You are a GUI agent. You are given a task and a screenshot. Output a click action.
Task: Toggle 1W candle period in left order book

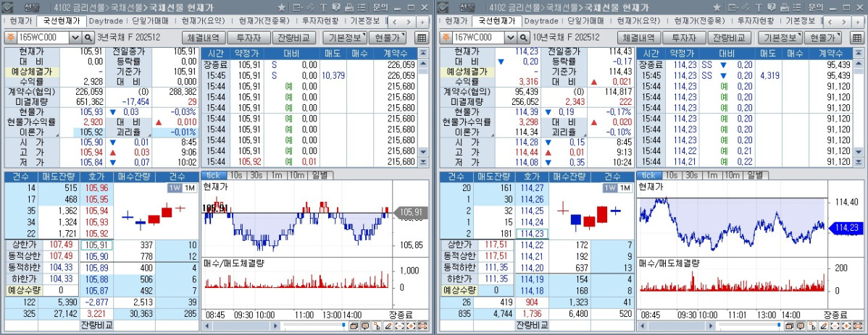(x=174, y=188)
